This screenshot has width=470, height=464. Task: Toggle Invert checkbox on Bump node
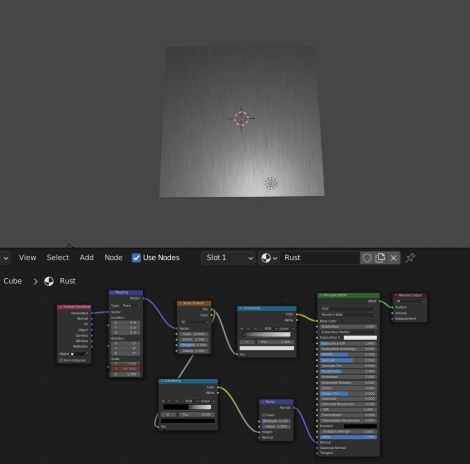[264, 415]
